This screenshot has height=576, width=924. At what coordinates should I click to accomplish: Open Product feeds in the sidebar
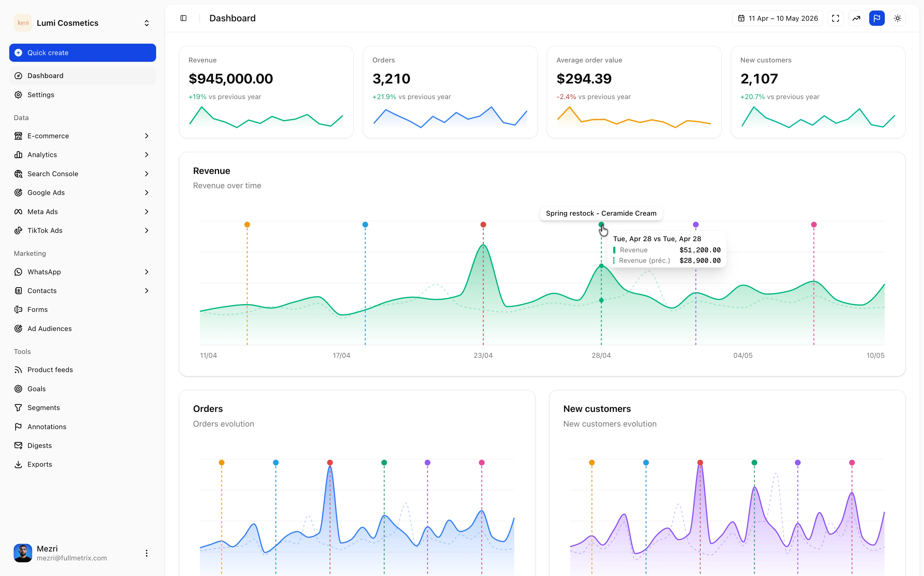click(x=82, y=370)
